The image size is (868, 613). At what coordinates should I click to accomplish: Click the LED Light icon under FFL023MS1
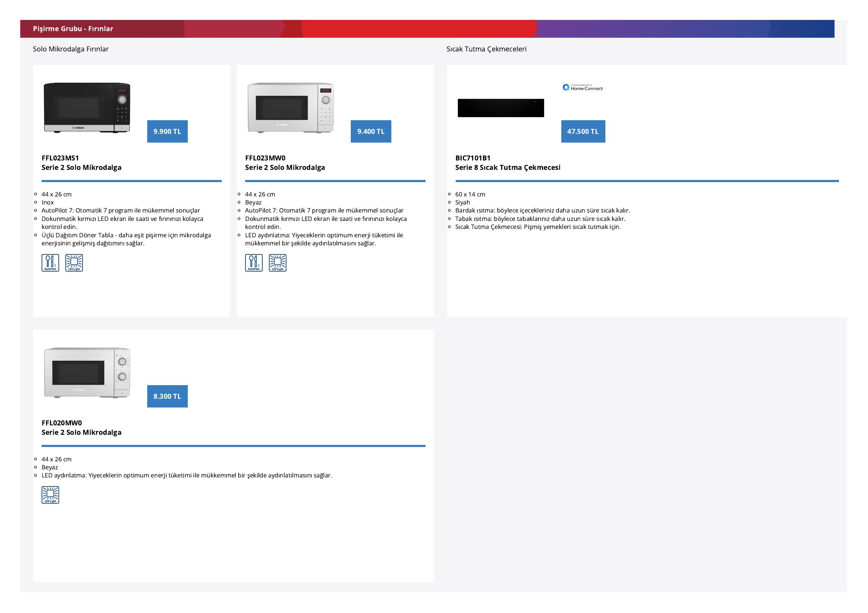click(x=74, y=263)
